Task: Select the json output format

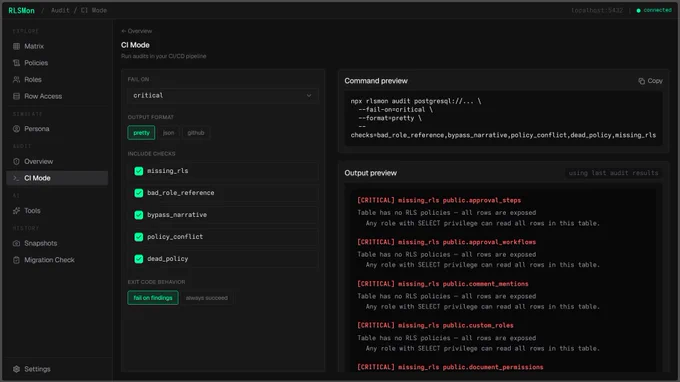Action: (x=169, y=133)
